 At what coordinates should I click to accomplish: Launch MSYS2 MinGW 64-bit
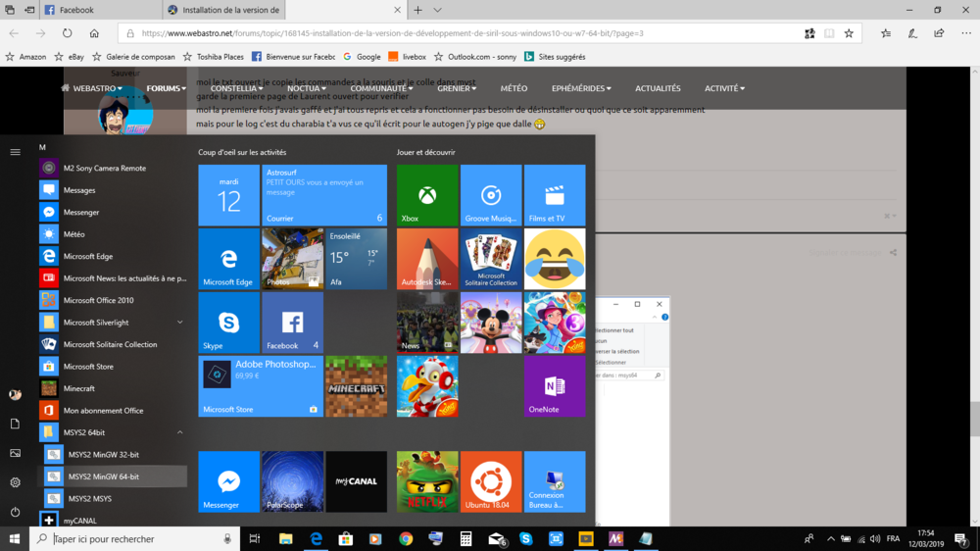coord(113,476)
